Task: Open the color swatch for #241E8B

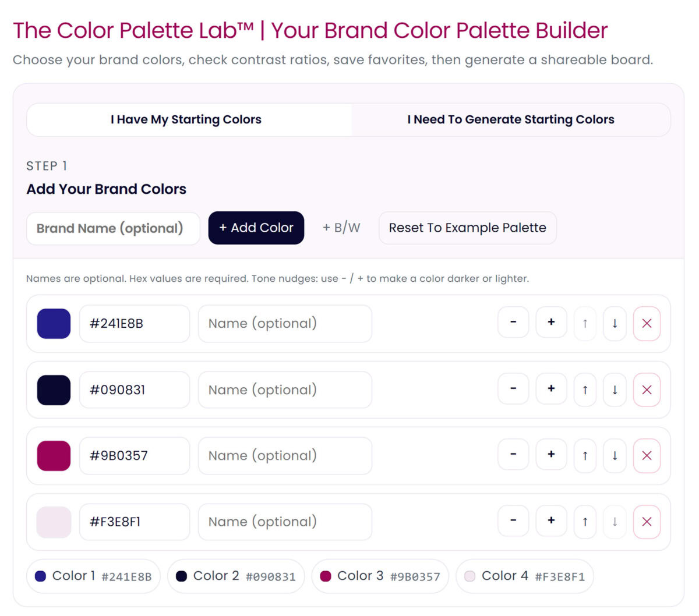Action: click(53, 323)
